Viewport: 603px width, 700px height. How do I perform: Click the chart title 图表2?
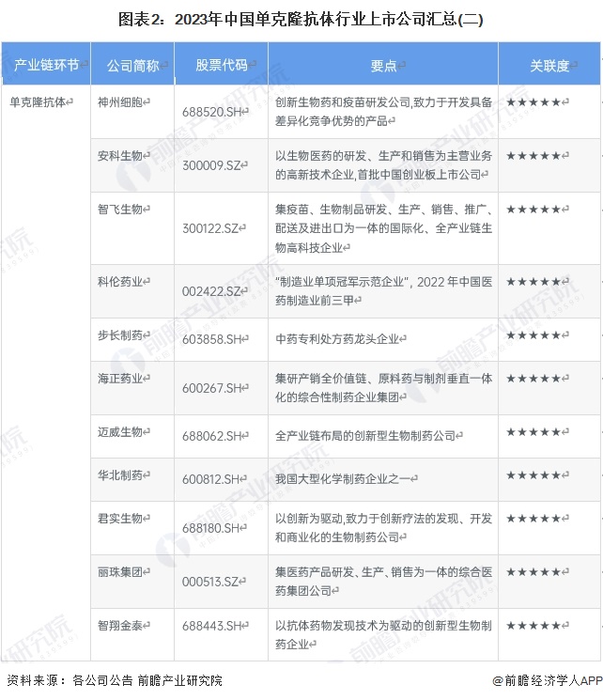[301, 19]
